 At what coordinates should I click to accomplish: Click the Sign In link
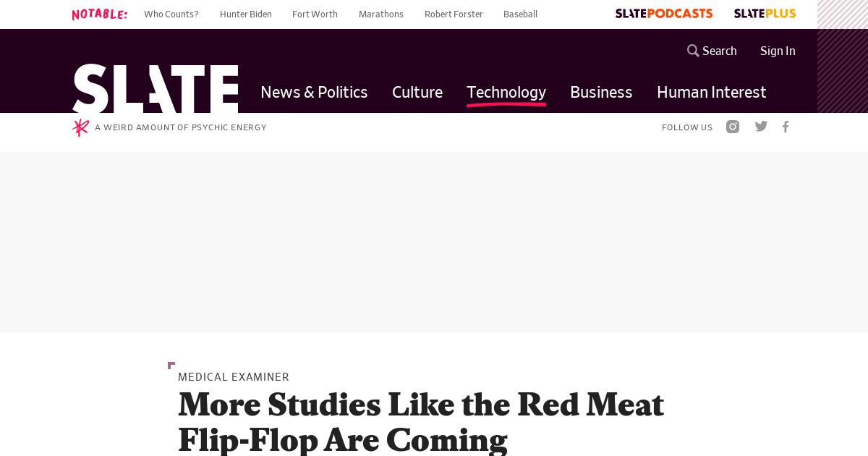pos(778,51)
